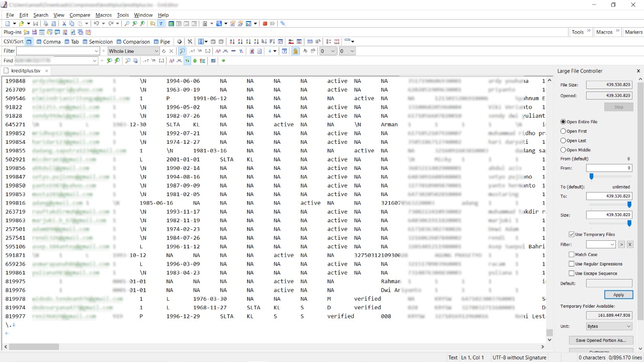The width and height of the screenshot is (644, 362).
Task: Select the Pipe separator mode
Action: [162, 42]
